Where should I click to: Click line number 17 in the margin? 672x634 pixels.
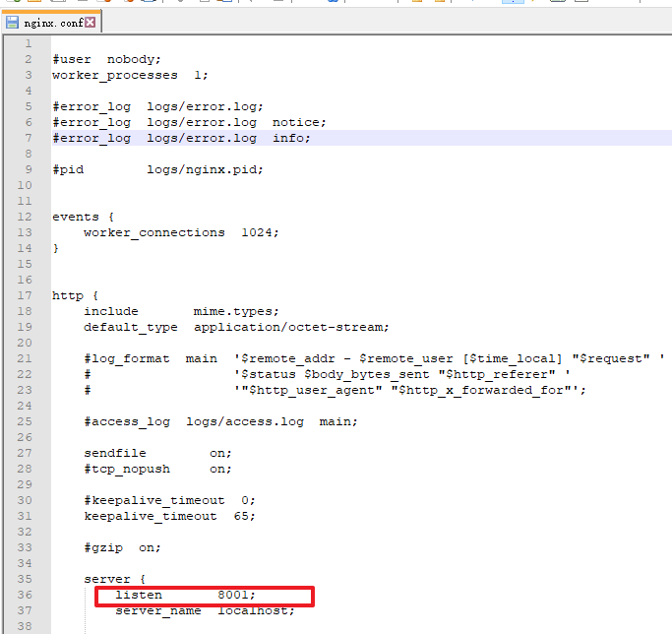click(x=25, y=295)
